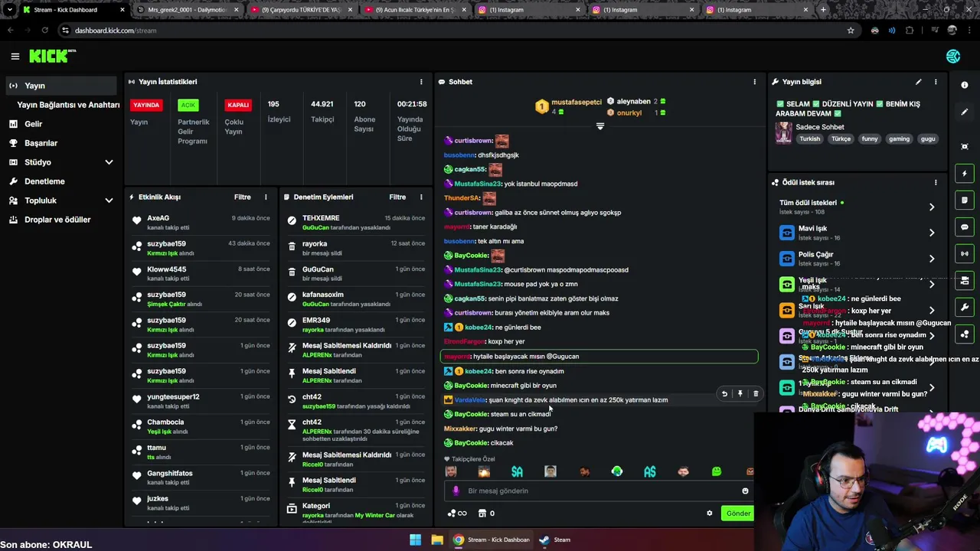Send the chat message with Gönder
The width and height of the screenshot is (980, 551).
(738, 514)
